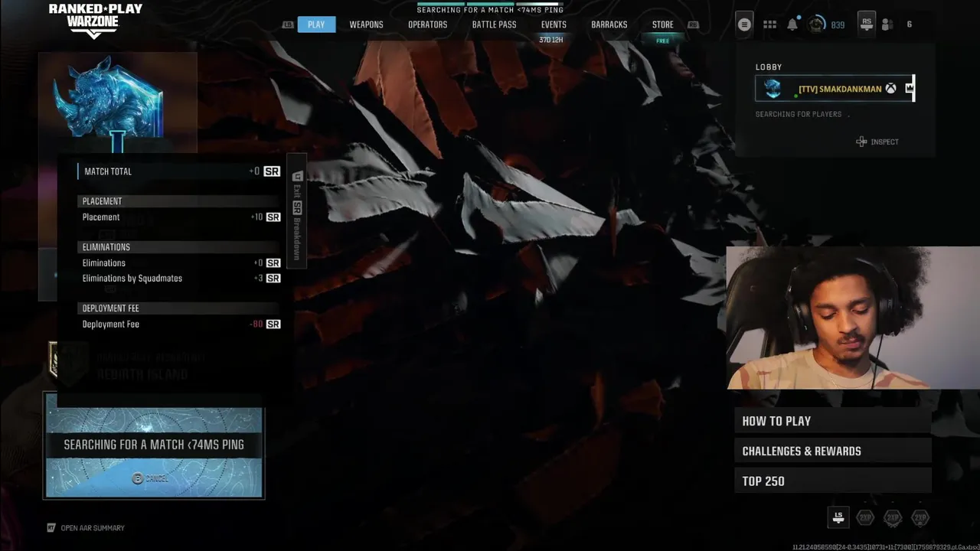The width and height of the screenshot is (980, 551).
Task: Click the 'Match Total' row label
Action: coord(108,171)
